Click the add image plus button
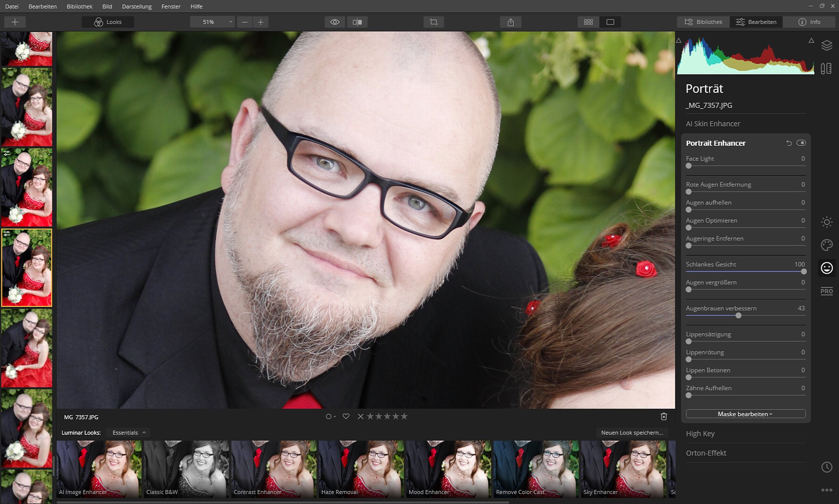The width and height of the screenshot is (839, 504). click(x=15, y=22)
